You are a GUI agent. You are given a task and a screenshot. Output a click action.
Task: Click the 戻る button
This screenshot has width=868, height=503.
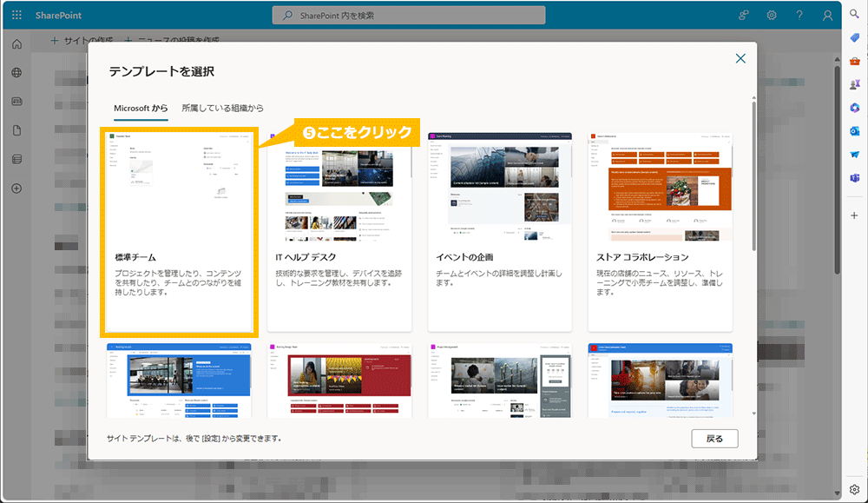[x=714, y=439]
